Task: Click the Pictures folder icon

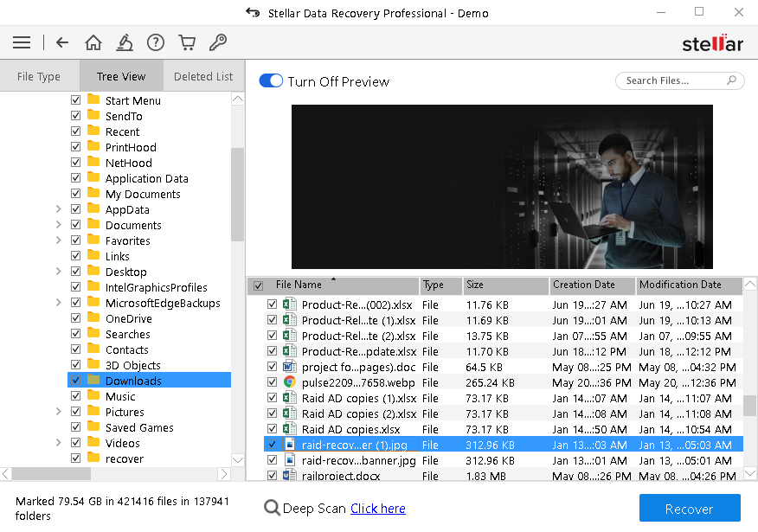Action: (93, 411)
